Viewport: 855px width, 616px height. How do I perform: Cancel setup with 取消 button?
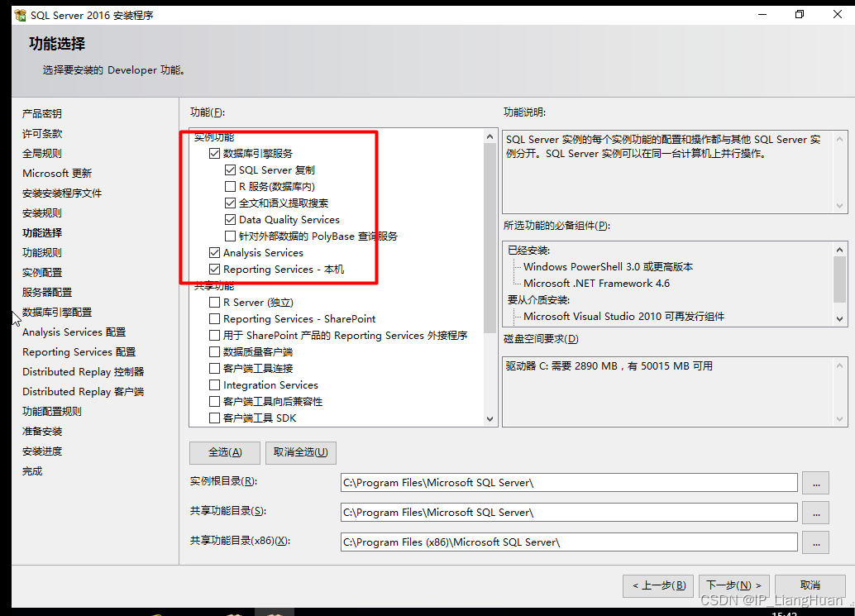tap(810, 586)
